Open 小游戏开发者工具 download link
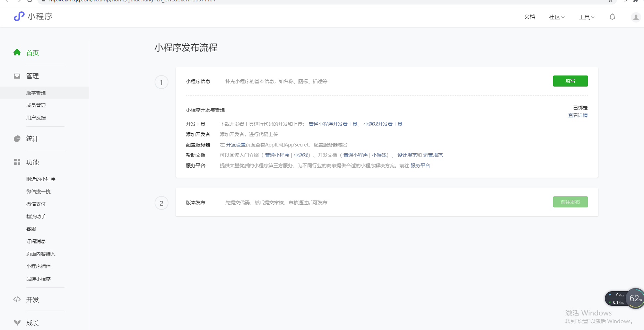644x330 pixels. (383, 124)
